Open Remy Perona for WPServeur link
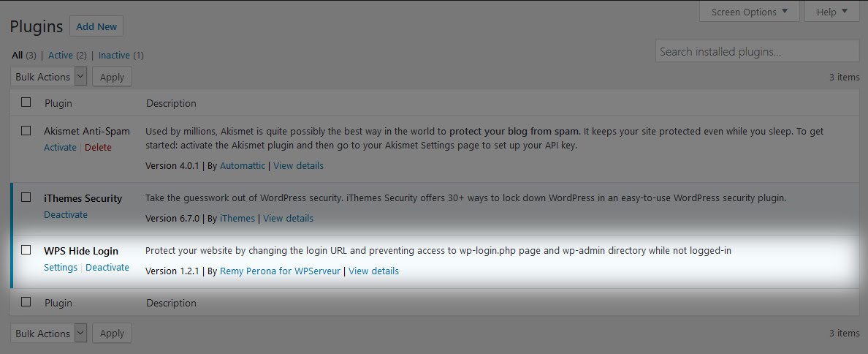Screen dimensions: 868x354 click(x=280, y=271)
